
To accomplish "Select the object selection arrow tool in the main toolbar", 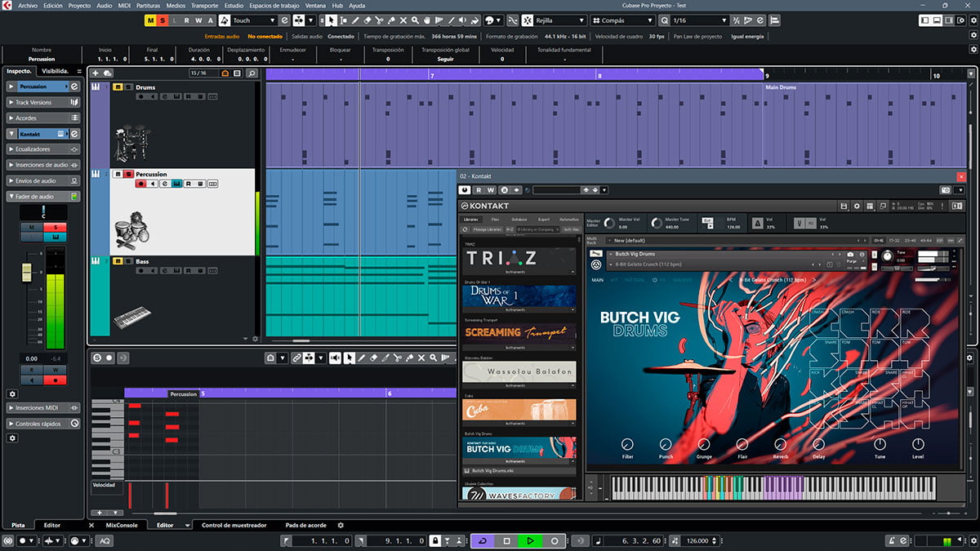I will click(331, 20).
